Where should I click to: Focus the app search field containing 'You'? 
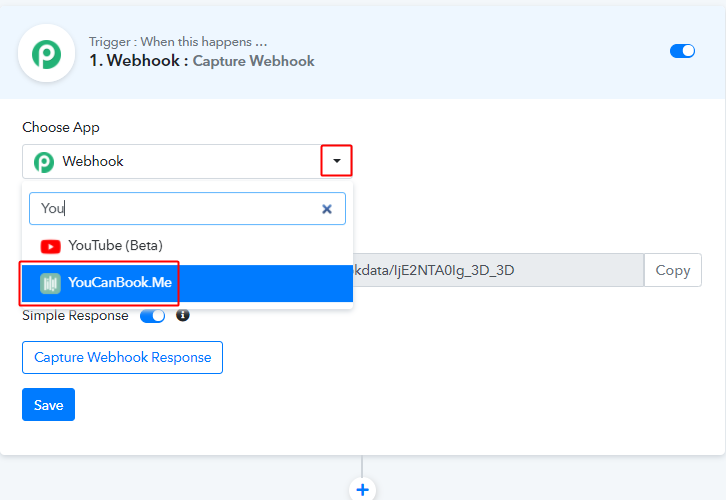tap(187, 209)
